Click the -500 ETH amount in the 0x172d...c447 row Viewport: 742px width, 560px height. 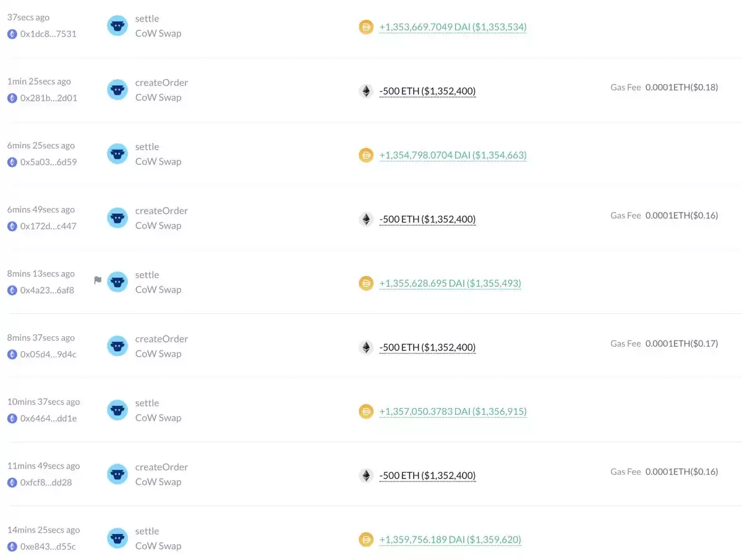pyautogui.click(x=427, y=219)
